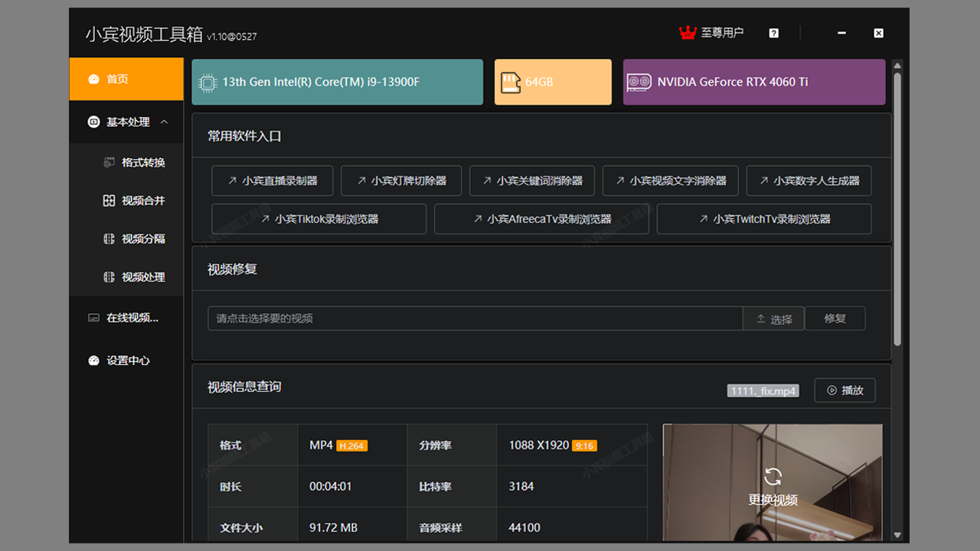This screenshot has width=980, height=551.
Task: Select the 视频处理 processing icon
Action: point(109,276)
